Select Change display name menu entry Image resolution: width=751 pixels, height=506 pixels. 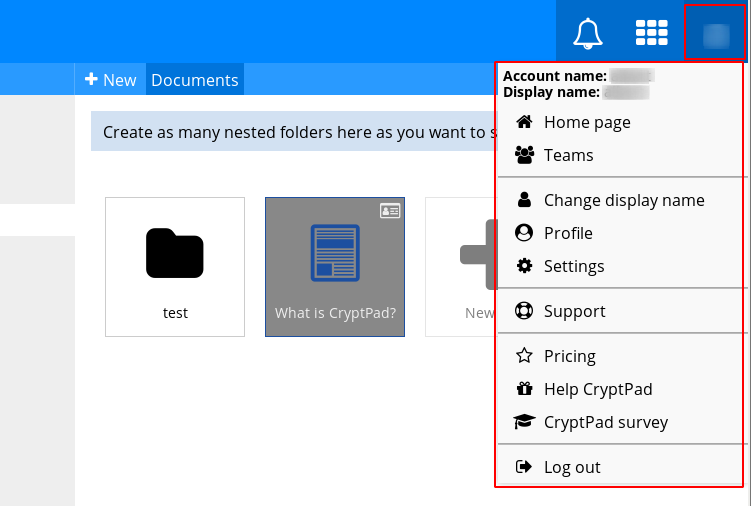pyautogui.click(x=620, y=199)
